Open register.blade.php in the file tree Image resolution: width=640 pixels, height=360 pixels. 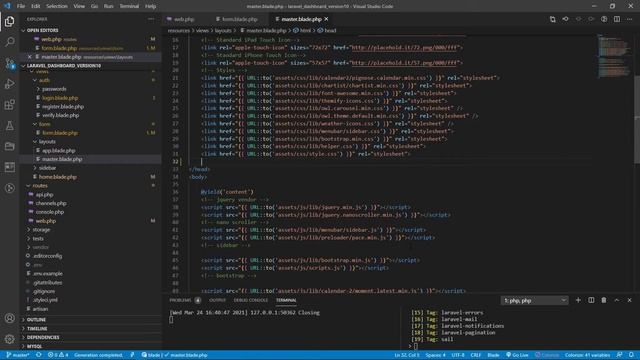point(63,107)
